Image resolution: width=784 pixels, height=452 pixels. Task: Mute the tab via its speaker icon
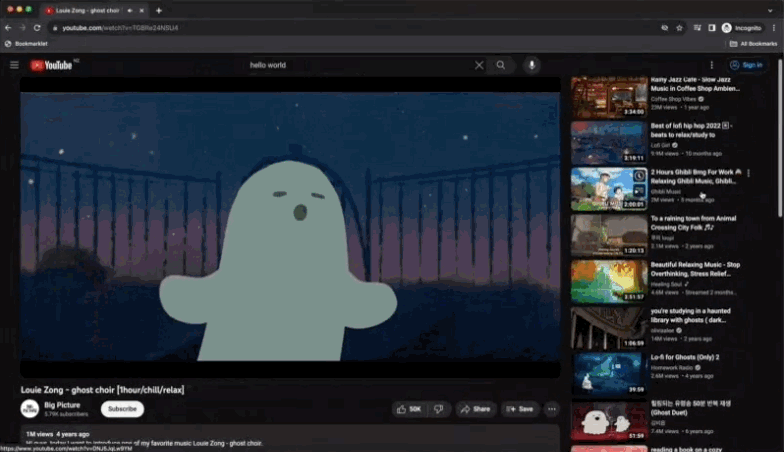pos(130,10)
